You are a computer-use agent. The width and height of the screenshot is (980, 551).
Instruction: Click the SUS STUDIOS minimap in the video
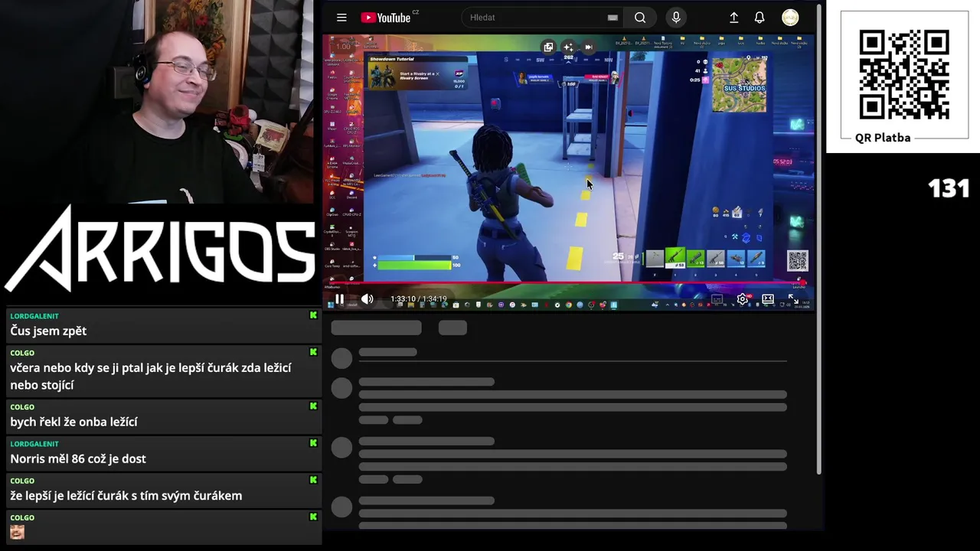pyautogui.click(x=739, y=84)
